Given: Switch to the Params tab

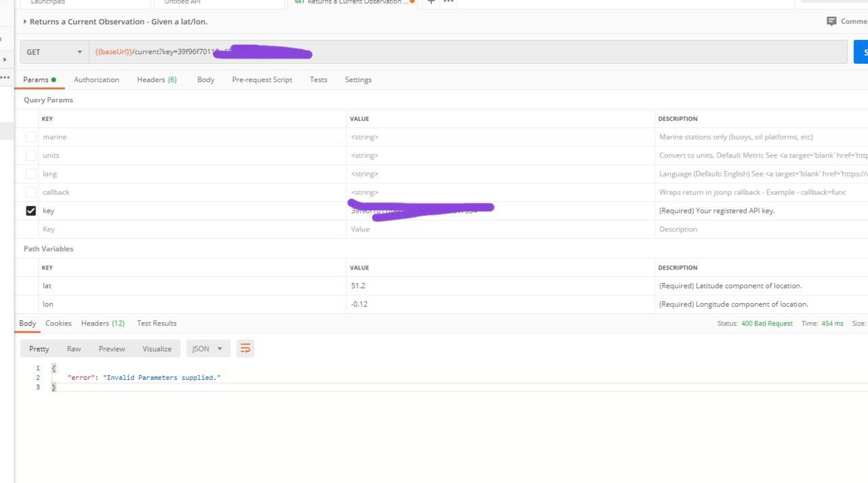Looking at the screenshot, I should 39,79.
